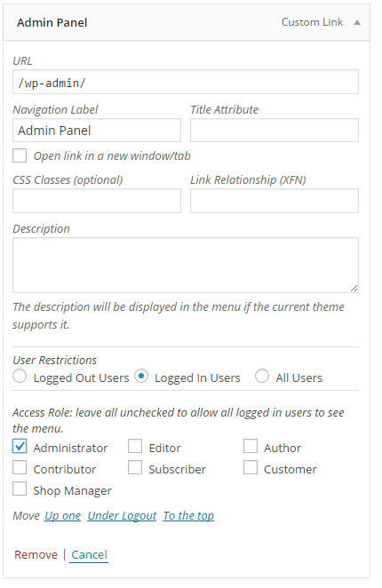The height and width of the screenshot is (588, 382).
Task: Click the URL input field
Action: [186, 82]
